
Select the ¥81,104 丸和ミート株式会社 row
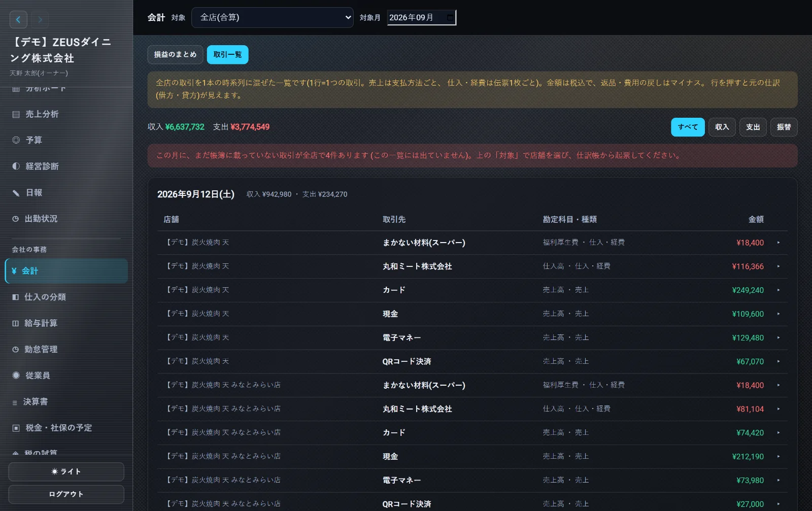pos(472,409)
